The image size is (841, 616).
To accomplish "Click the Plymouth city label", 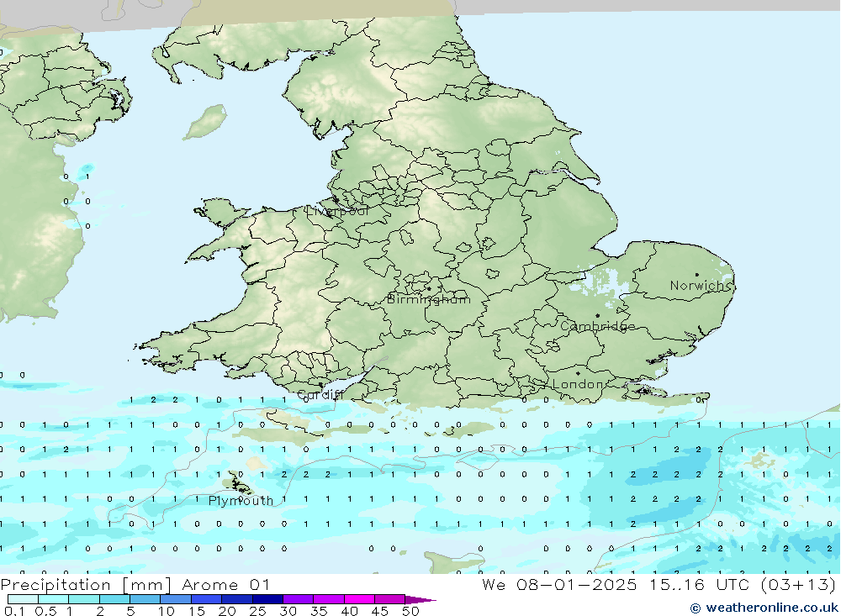I will [241, 501].
